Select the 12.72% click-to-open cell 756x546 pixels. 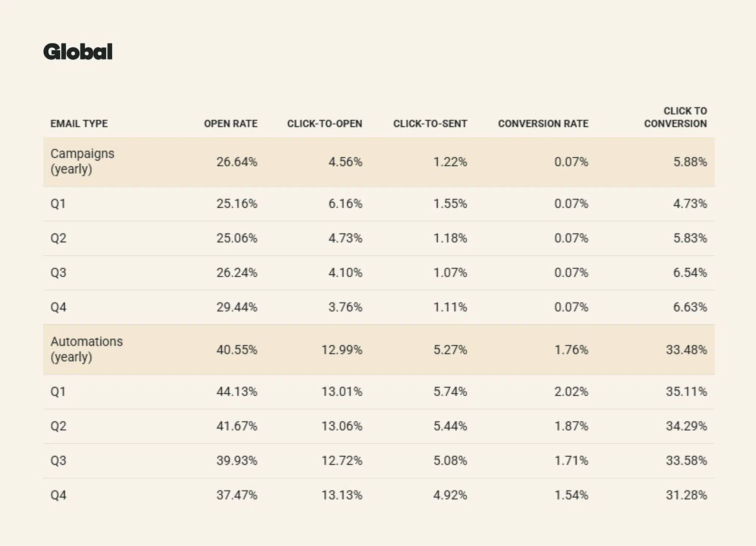[x=342, y=461]
